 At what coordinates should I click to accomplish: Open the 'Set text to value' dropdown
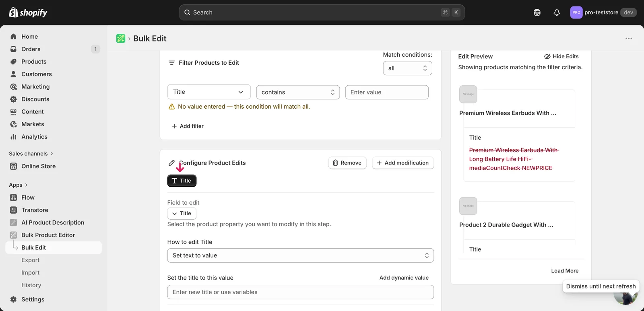(300, 255)
